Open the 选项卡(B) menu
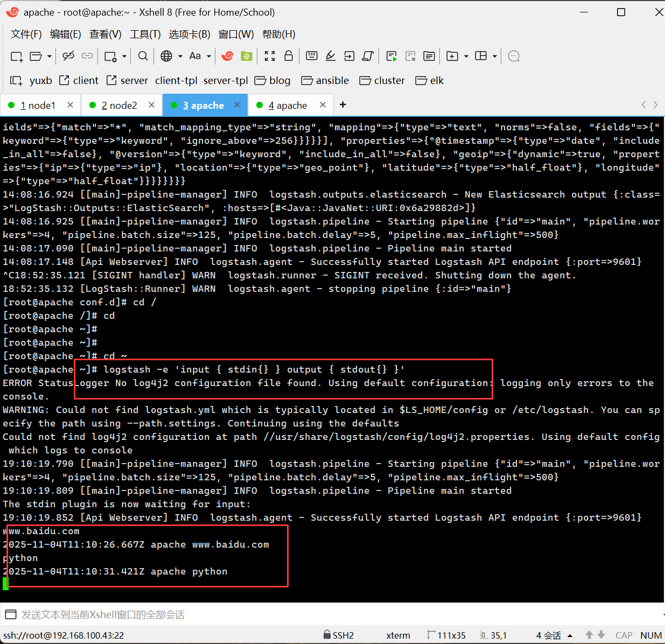Image resolution: width=665 pixels, height=644 pixels. [x=190, y=34]
